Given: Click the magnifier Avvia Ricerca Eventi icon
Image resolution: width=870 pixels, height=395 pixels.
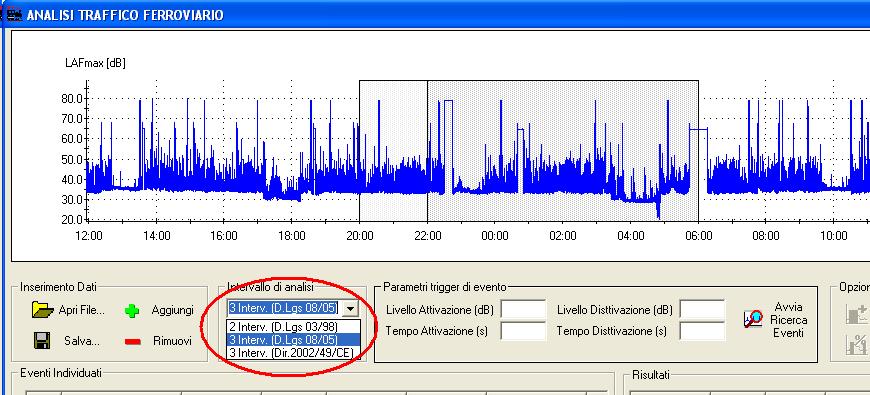Looking at the screenshot, I should [x=753, y=318].
